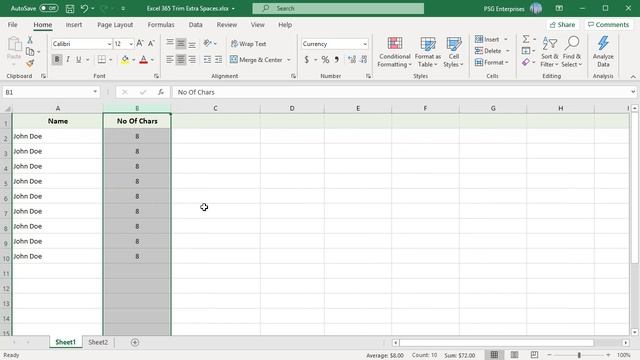Click the Analyze Data icon

(x=603, y=52)
